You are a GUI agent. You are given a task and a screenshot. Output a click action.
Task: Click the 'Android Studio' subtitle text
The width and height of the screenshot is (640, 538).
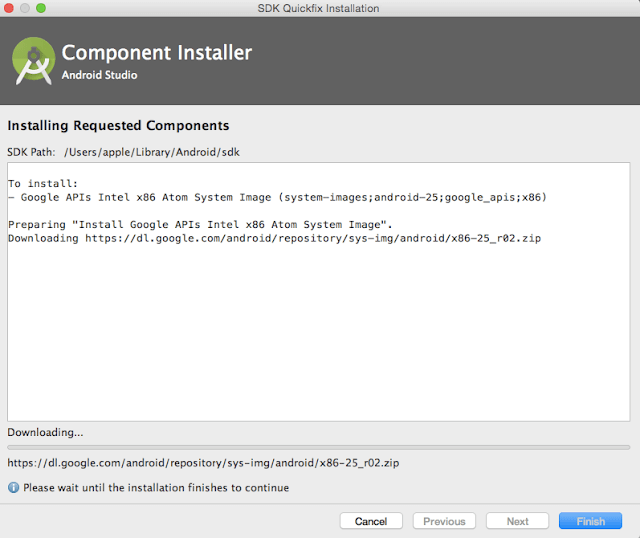point(100,75)
